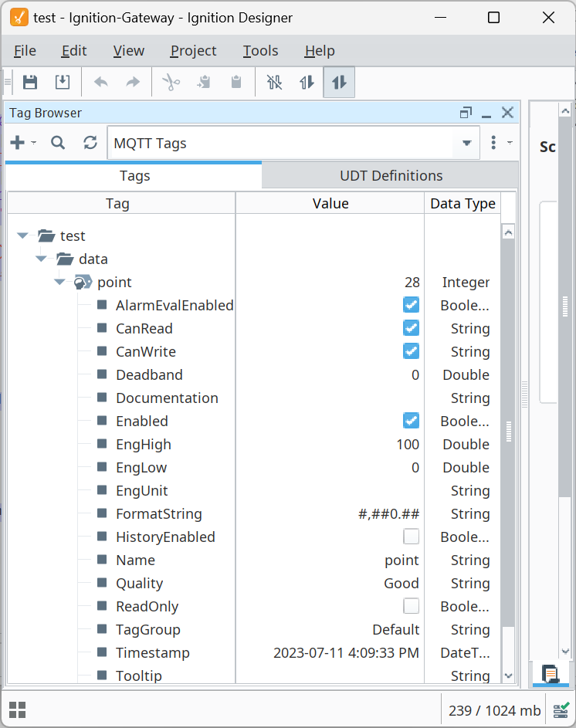Click the tag tree scrollbar up arrow
Screen dimensions: 576x728
(508, 232)
